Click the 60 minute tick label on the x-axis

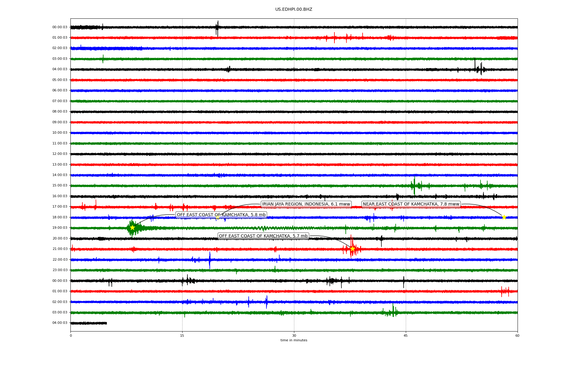click(x=517, y=335)
